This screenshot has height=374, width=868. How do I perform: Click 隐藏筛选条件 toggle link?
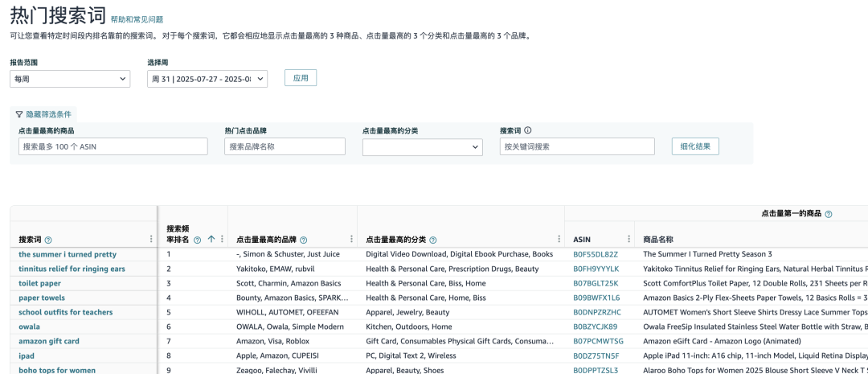49,115
